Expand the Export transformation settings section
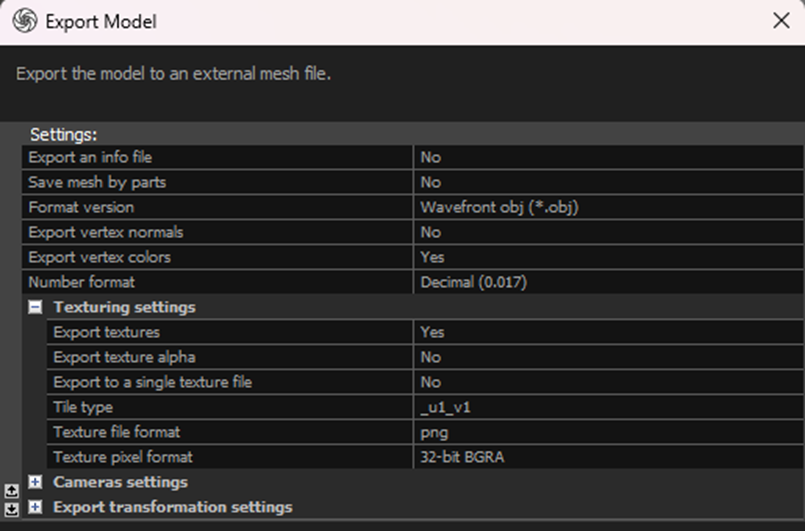Screen dimensions: 805x531 [x=35, y=508]
